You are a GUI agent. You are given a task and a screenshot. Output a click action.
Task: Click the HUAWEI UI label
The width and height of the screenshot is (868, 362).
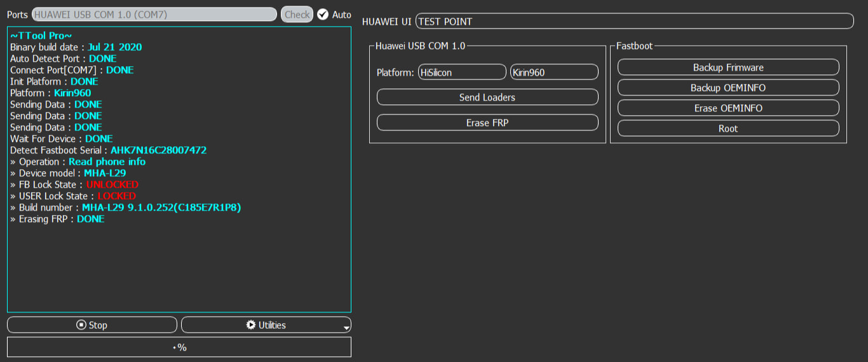tap(386, 22)
